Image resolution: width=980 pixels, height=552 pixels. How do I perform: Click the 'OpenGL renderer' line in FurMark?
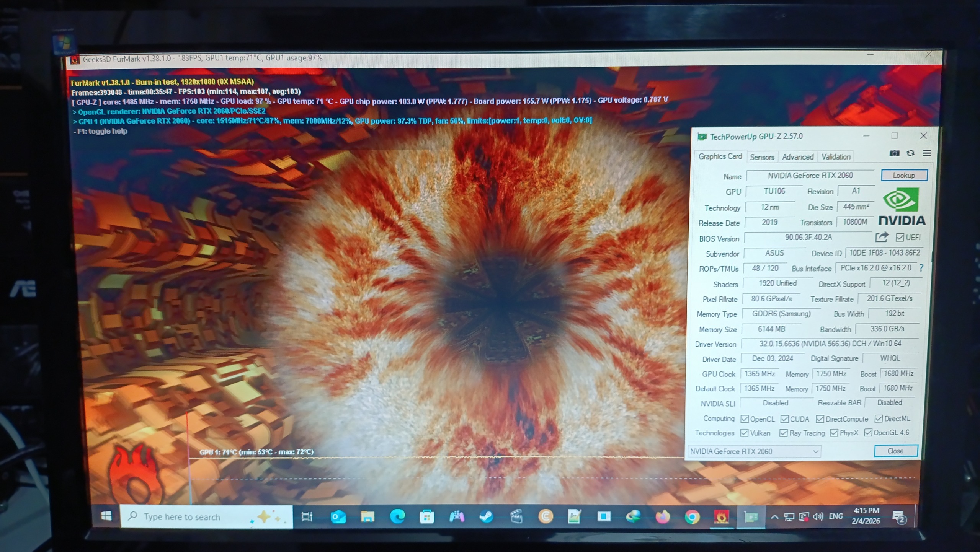pos(169,111)
